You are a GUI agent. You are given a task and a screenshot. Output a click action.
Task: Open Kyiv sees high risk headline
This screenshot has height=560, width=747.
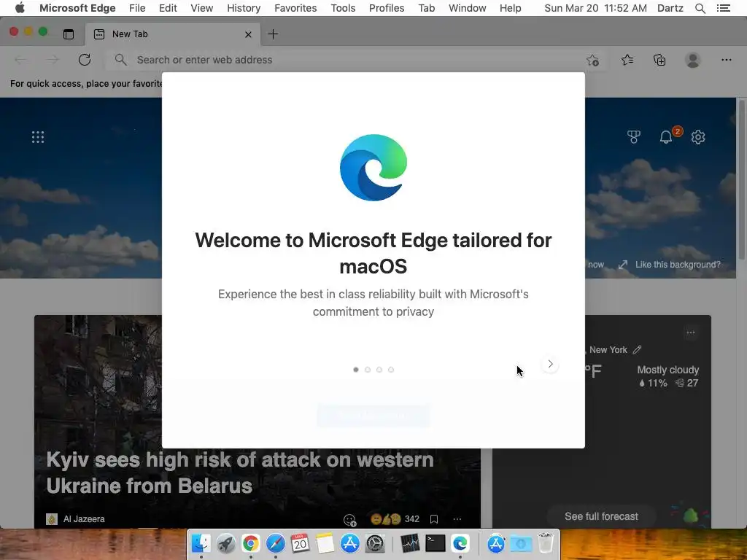click(240, 472)
